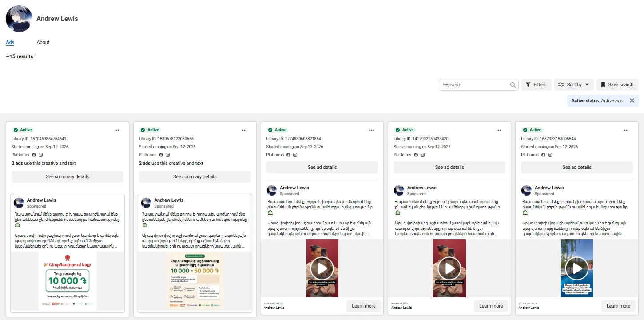
Task: Save the current search
Action: pyautogui.click(x=617, y=84)
